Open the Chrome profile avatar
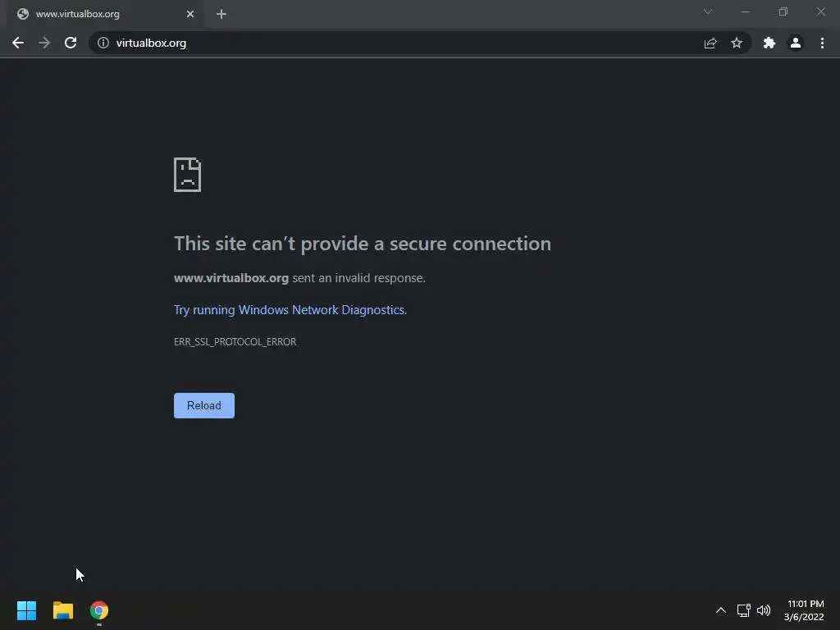840x630 pixels. pos(795,43)
